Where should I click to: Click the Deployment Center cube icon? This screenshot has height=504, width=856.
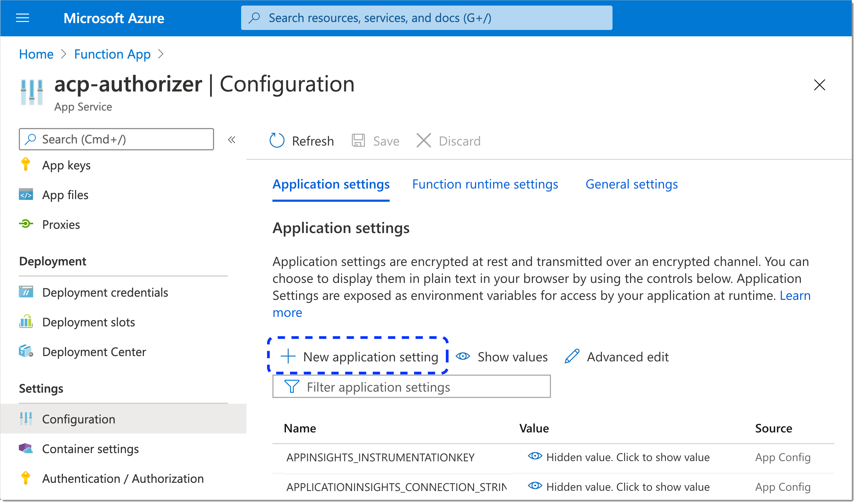tap(26, 352)
